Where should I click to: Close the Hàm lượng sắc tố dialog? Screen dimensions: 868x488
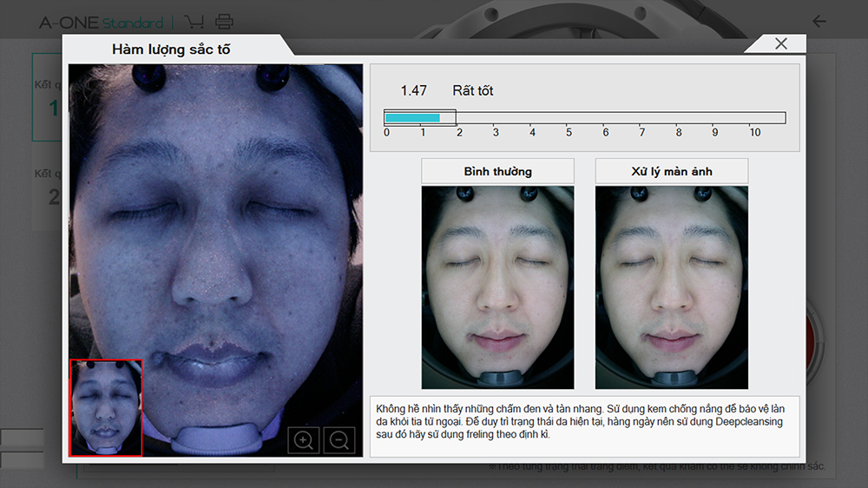[x=780, y=44]
